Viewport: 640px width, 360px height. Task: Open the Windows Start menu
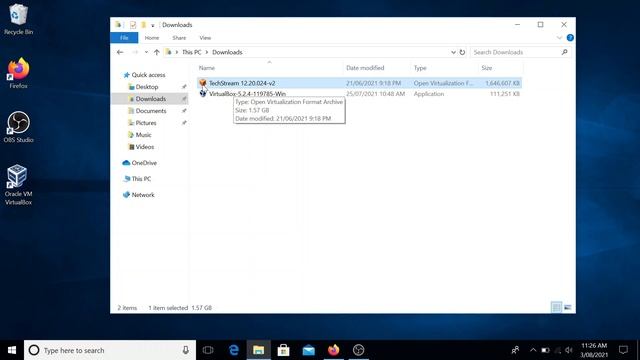(12, 350)
